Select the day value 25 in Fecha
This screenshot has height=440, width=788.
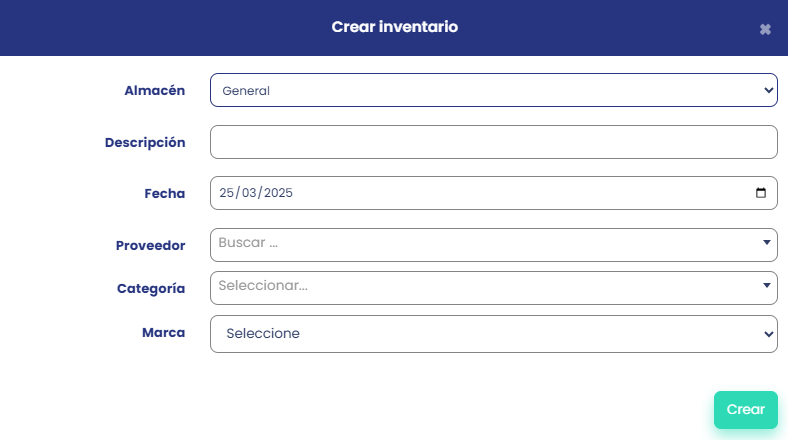tap(225, 193)
